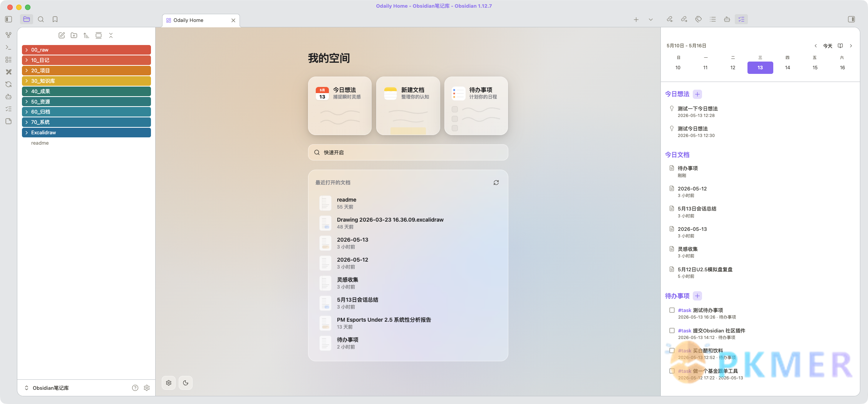Go to the next week in calendar
868x404 pixels.
pos(851,46)
